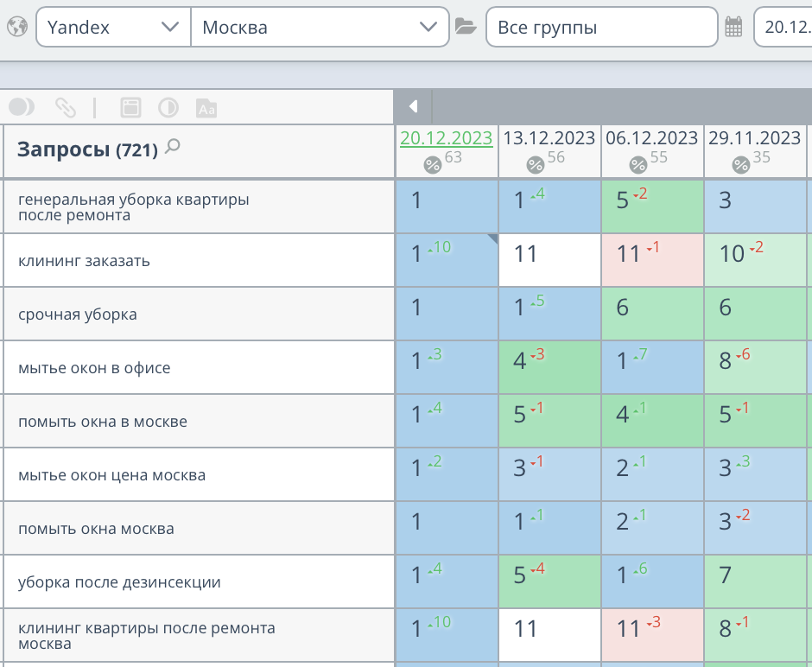Open the 20.12.2023 date link
Viewport: 812px width, 667px height.
point(446,137)
